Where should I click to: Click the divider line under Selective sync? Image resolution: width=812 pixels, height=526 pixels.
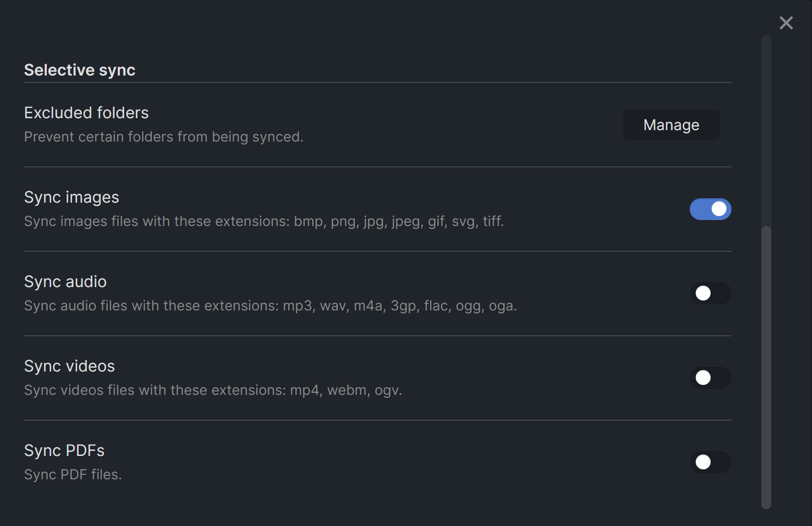(377, 82)
